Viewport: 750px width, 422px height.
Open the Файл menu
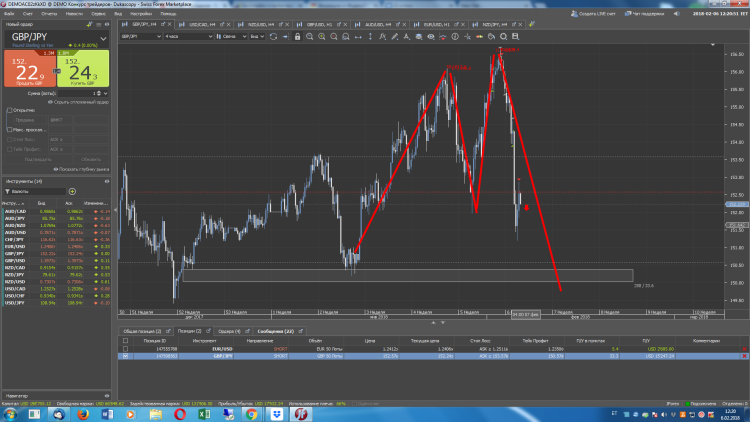point(9,13)
